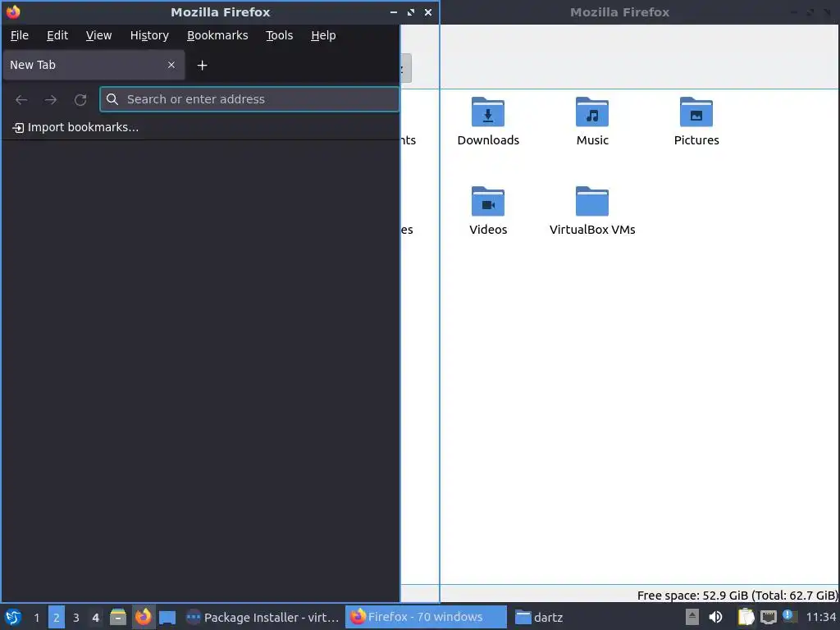Switch to dartz file manager taskbar entry
The width and height of the screenshot is (840, 630).
[x=539, y=617]
